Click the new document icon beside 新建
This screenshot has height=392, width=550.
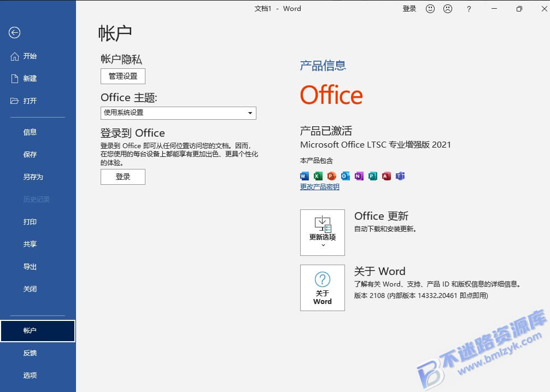(x=15, y=79)
